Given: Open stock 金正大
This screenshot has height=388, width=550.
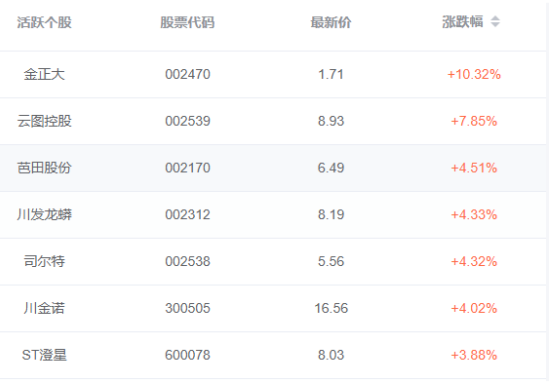Looking at the screenshot, I should [44, 74].
